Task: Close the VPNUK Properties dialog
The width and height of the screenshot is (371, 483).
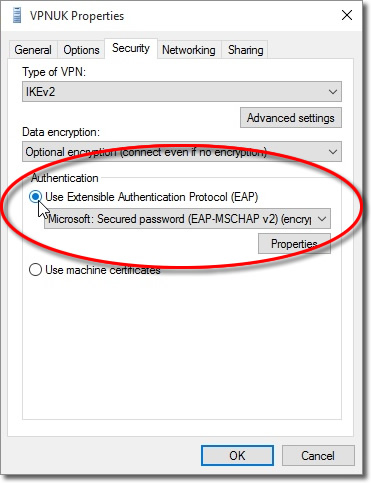Action: [347, 15]
